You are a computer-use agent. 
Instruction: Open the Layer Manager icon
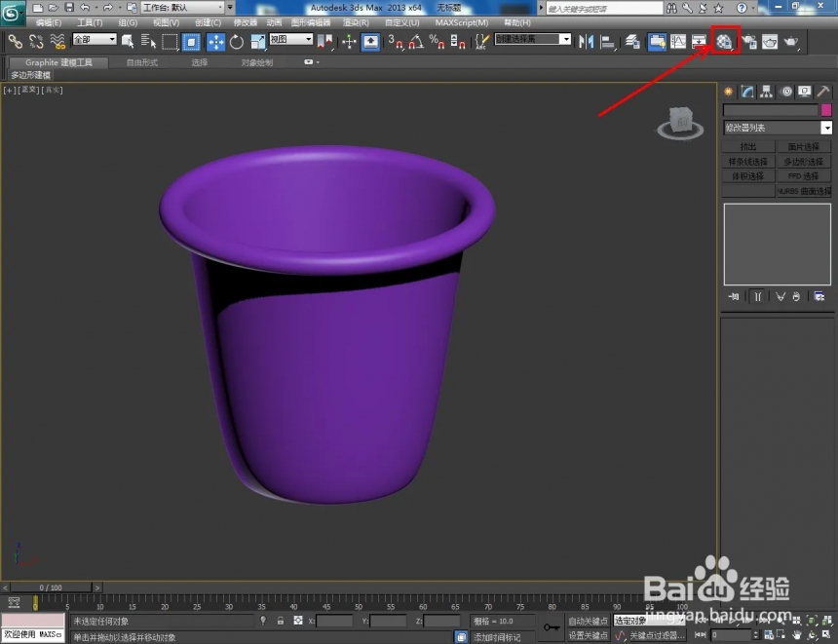coord(632,41)
